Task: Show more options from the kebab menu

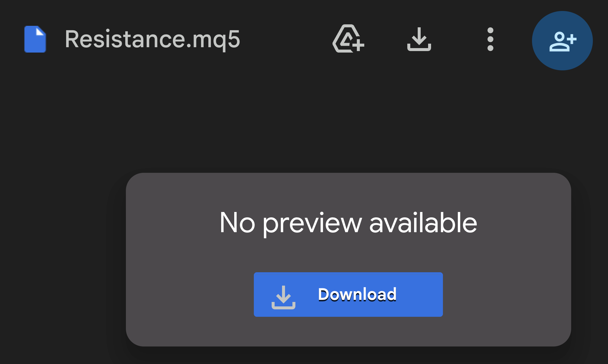Action: 490,39
